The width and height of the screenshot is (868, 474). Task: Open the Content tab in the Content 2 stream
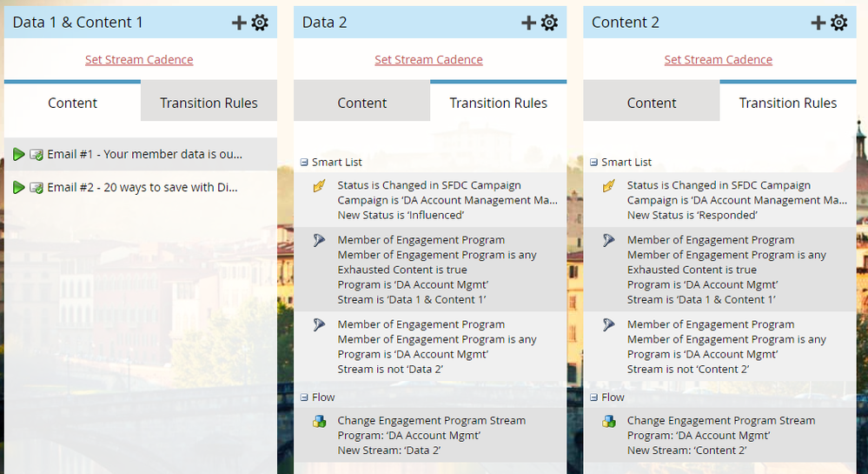click(652, 103)
